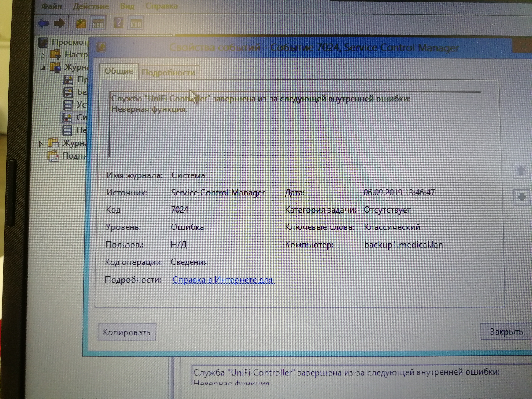
Task: Open the Пе... forwarded events log
Action: coord(74,130)
